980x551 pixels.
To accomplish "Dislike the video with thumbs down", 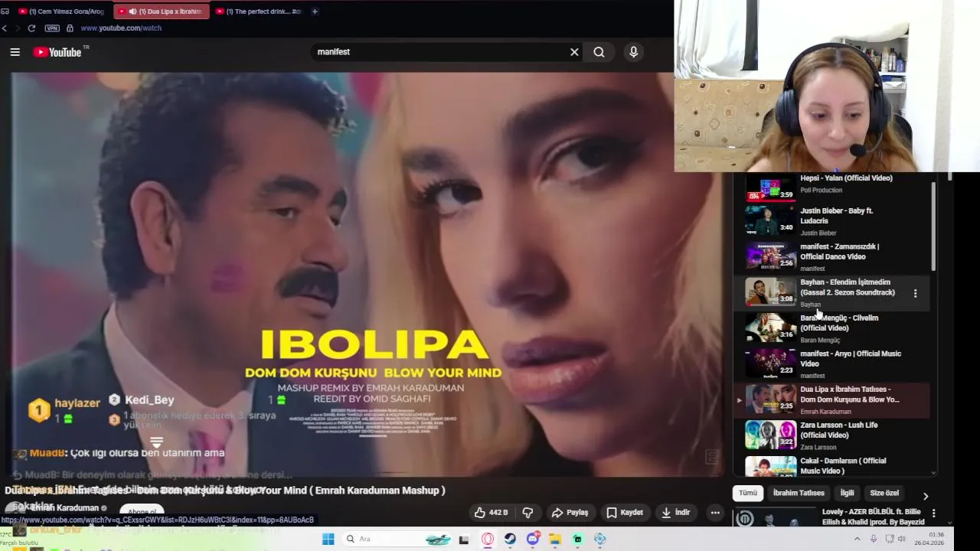I will [x=528, y=513].
